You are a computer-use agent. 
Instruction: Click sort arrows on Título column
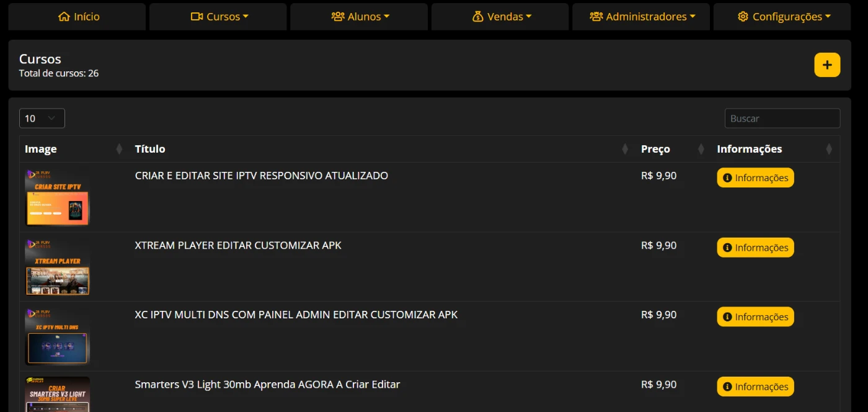coord(625,149)
